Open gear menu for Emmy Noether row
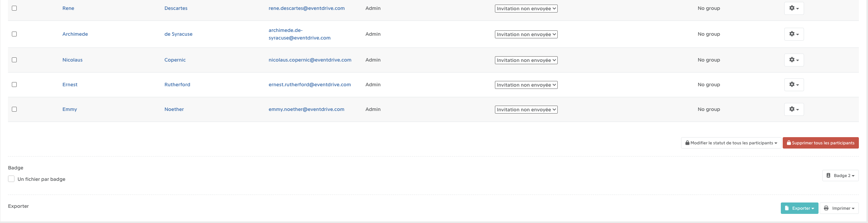Screen dimensions: 868x223 pyautogui.click(x=794, y=109)
